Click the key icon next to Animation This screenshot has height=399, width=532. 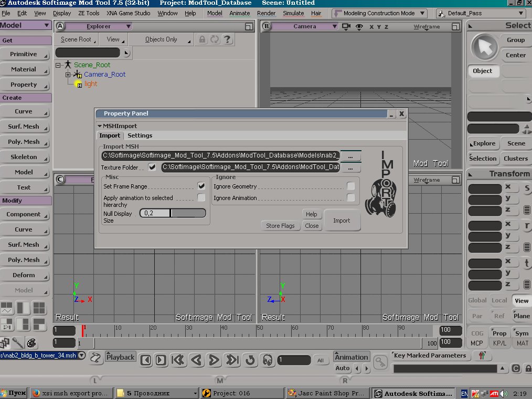(x=380, y=362)
